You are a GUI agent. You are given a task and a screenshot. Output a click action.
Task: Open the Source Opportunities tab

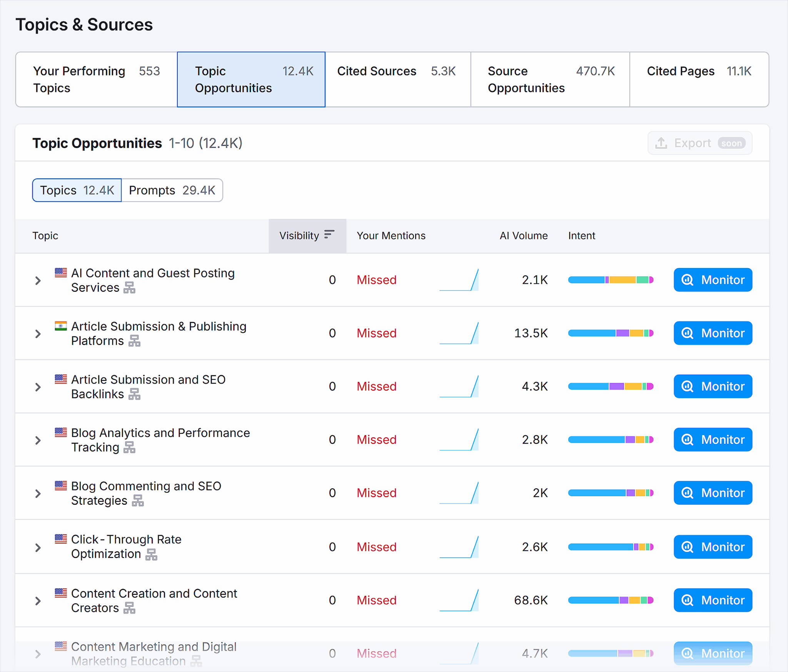(x=550, y=79)
